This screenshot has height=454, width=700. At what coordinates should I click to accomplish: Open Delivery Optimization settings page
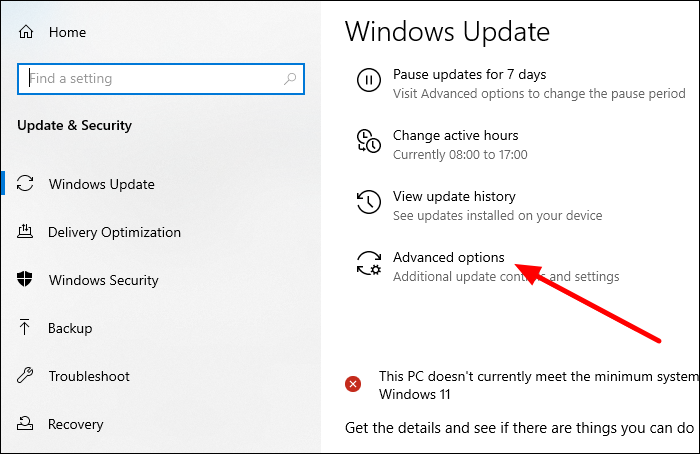click(x=114, y=232)
